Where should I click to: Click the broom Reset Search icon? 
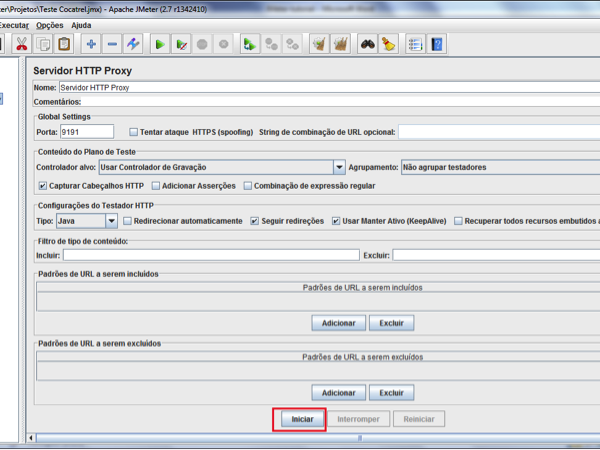point(388,44)
